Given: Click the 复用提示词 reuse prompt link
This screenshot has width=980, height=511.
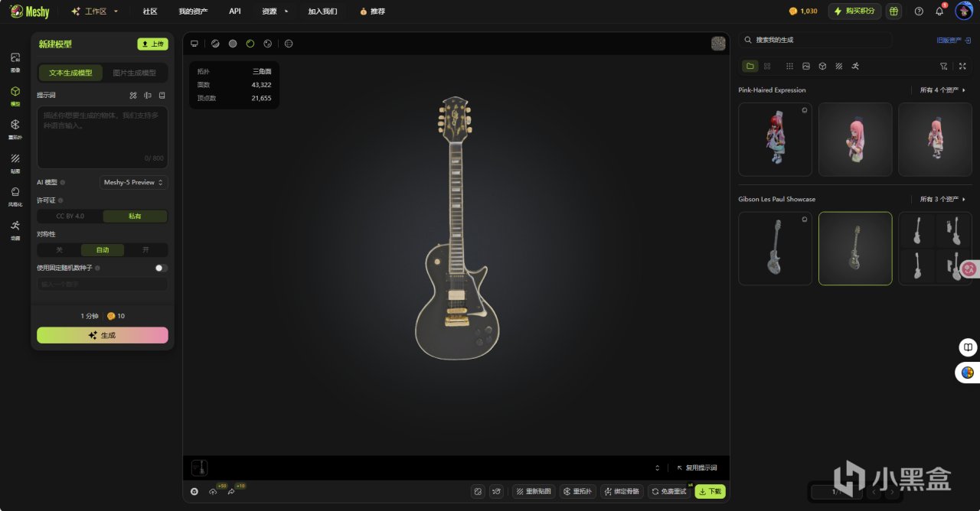Looking at the screenshot, I should pos(697,467).
